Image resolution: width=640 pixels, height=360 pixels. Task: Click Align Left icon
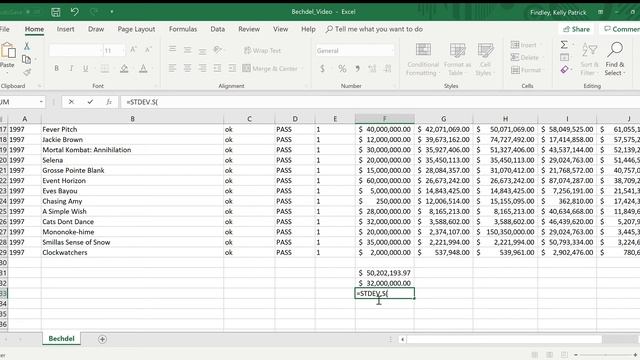[x=173, y=68]
